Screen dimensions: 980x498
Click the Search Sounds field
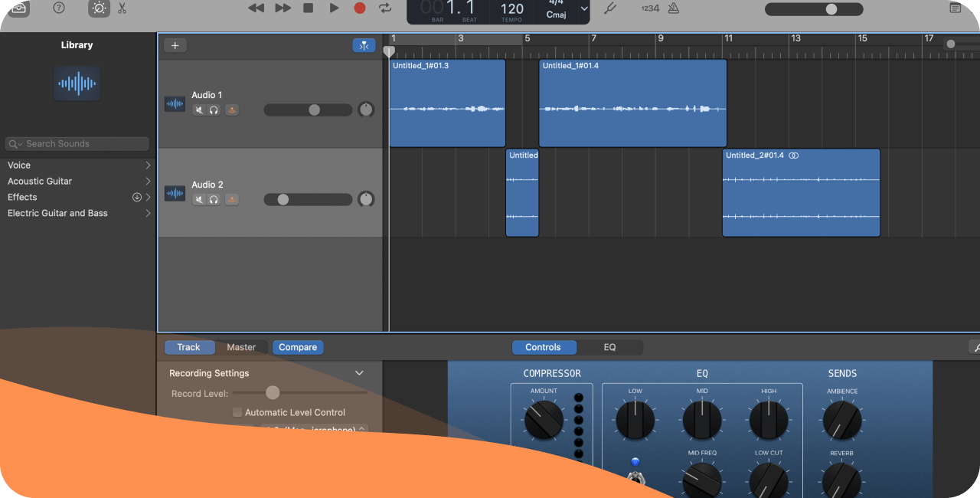(x=77, y=144)
